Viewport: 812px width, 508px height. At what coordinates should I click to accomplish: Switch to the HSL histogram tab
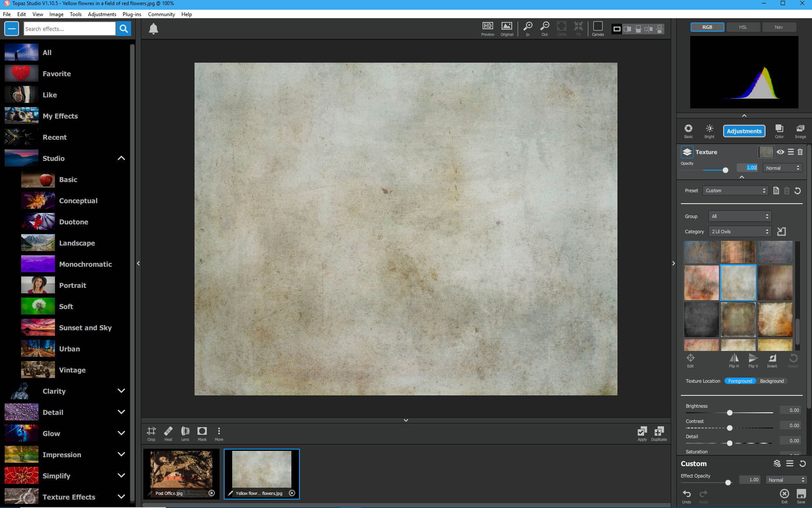(743, 27)
